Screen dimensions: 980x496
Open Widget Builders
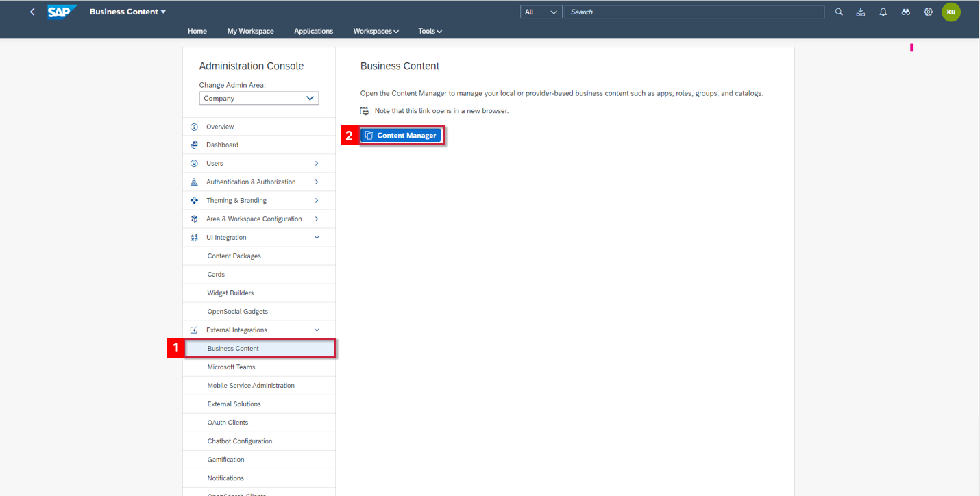[259, 293]
